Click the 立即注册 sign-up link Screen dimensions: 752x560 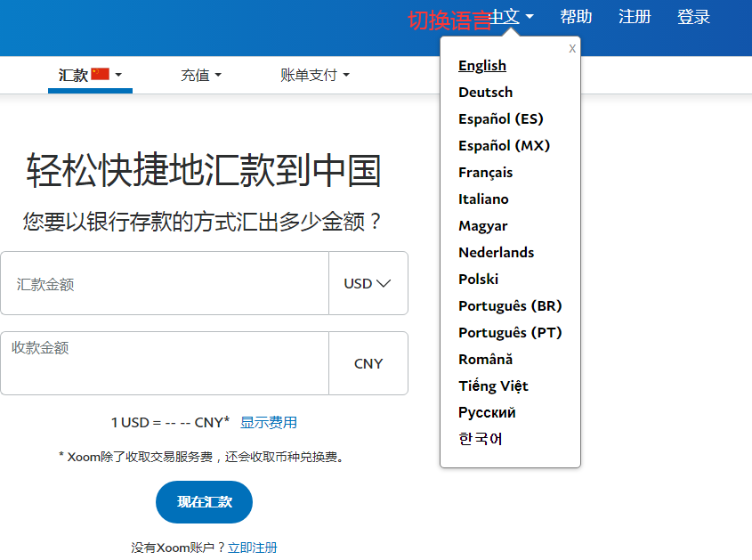pyautogui.click(x=253, y=548)
